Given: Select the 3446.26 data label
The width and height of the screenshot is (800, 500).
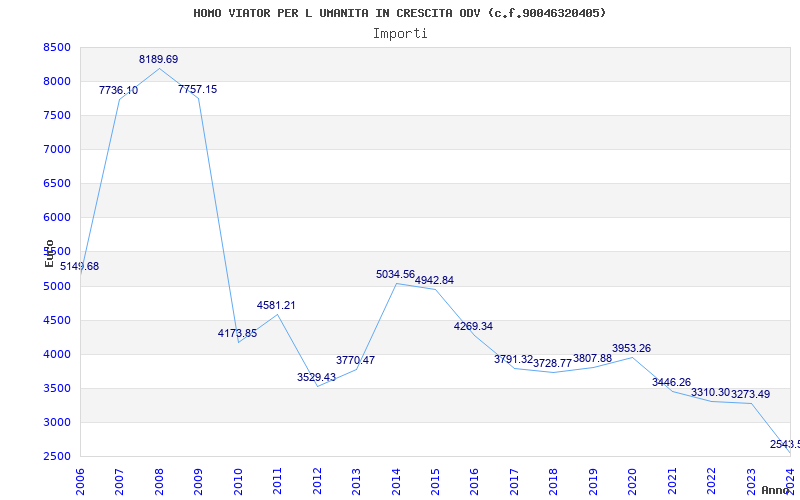Looking at the screenshot, I should tap(671, 382).
